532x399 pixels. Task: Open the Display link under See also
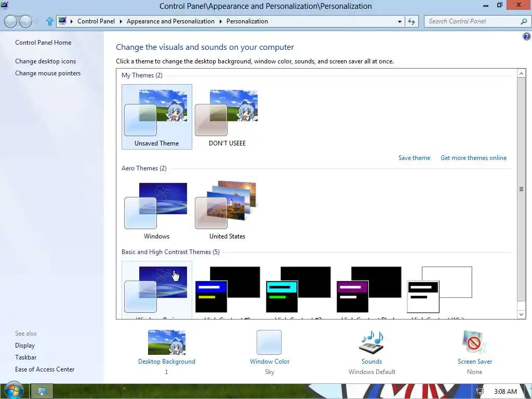pos(25,345)
